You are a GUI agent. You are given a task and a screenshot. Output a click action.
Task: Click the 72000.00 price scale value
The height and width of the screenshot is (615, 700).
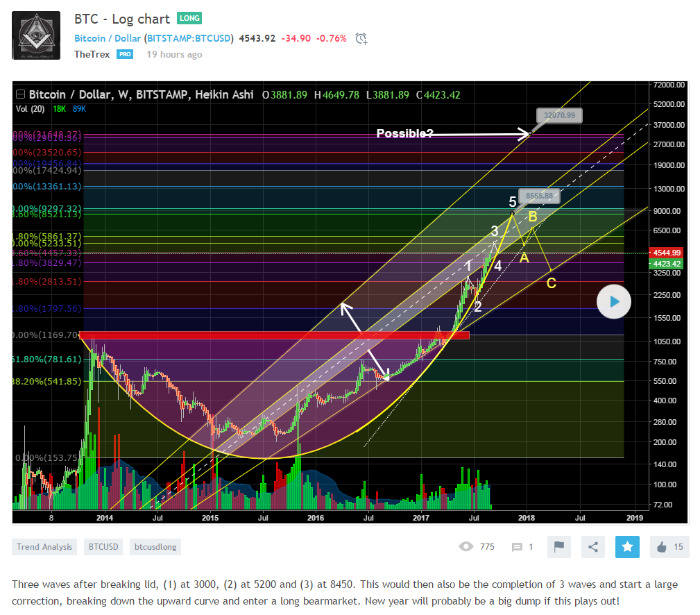pos(668,85)
